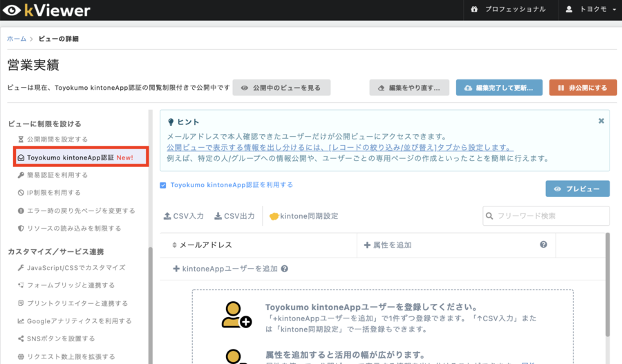
Task: Open エラー時の戻り先ページを変更する item
Action: click(x=76, y=211)
